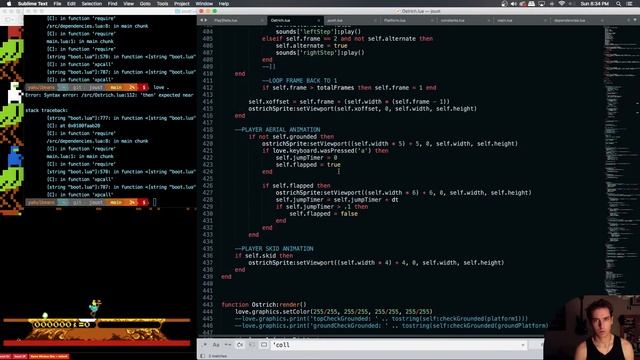
Task: Open the Sublime Text application menu
Action: coord(33,4)
